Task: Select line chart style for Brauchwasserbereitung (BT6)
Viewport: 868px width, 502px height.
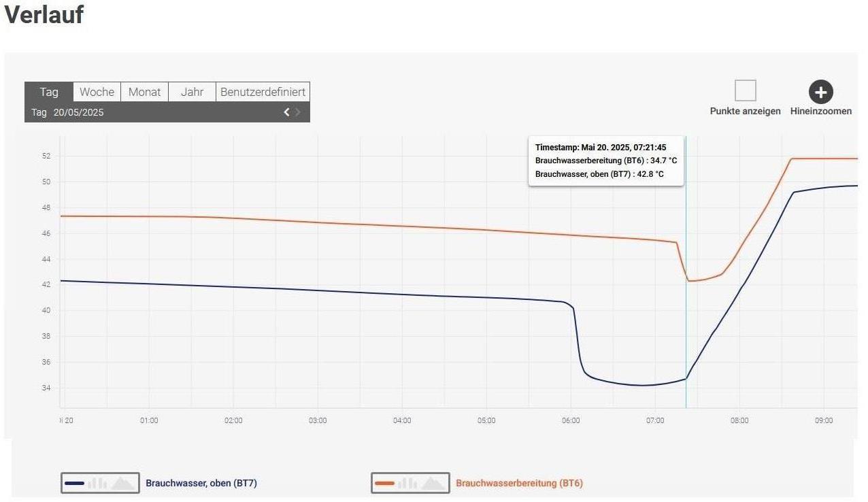Action: [385, 483]
